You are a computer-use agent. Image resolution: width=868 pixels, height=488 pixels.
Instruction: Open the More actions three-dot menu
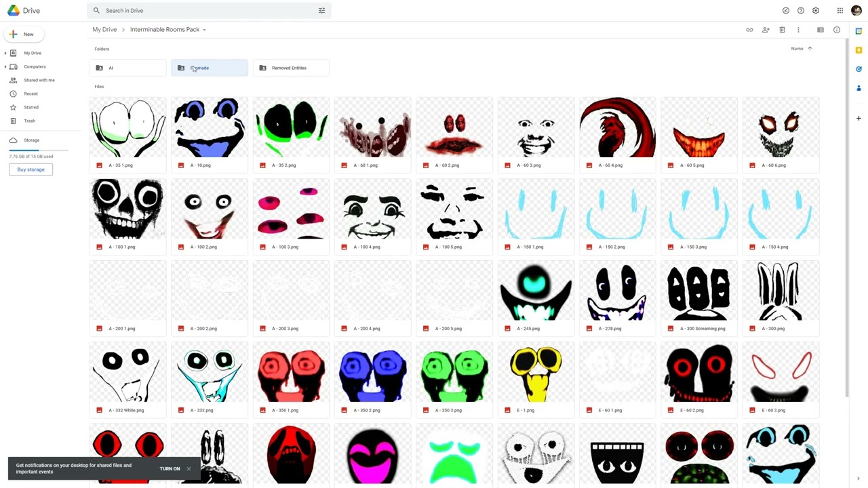pyautogui.click(x=798, y=30)
